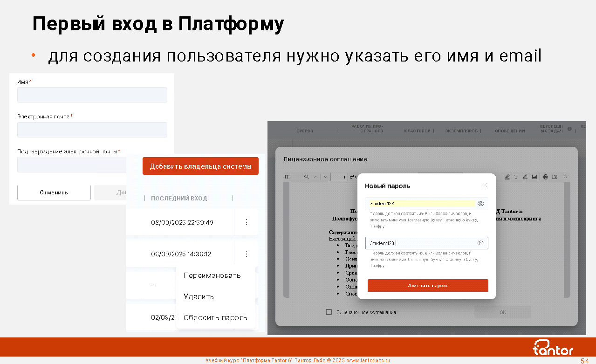Close the "Новый пароль" dialog
This screenshot has width=596, height=364.
click(x=485, y=185)
